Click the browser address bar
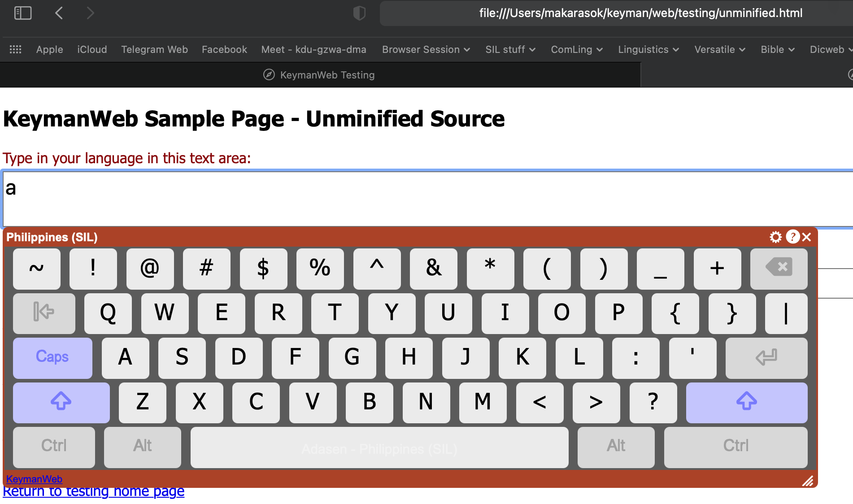853x504 pixels. tap(616, 13)
